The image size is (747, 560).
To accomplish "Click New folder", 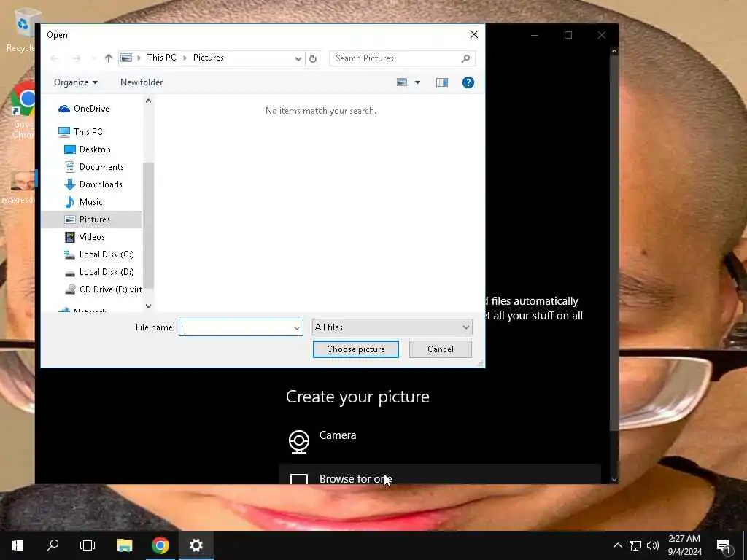I will pyautogui.click(x=142, y=82).
